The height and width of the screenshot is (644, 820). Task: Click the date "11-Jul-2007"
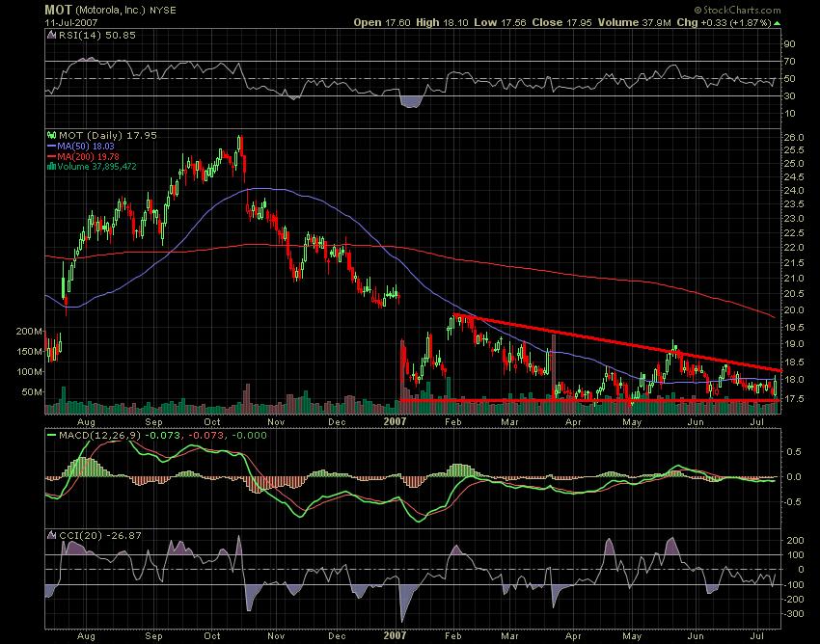tap(71, 23)
